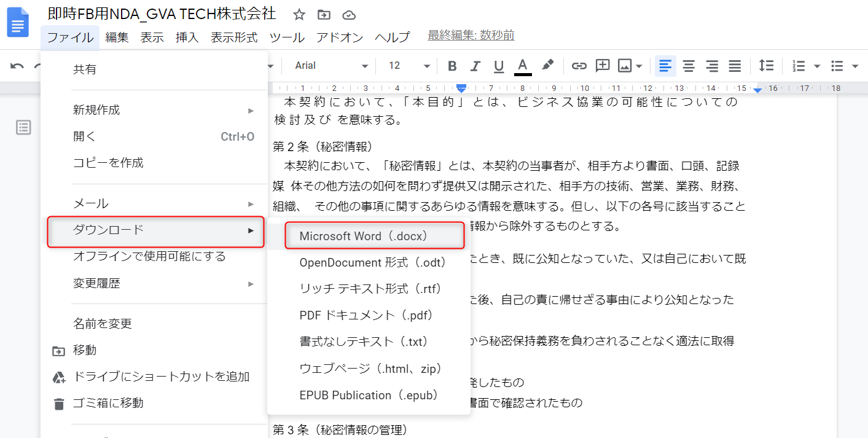The width and height of the screenshot is (868, 438).
Task: Download as リッチ テキスト形式 (.rtf)
Action: click(x=369, y=289)
